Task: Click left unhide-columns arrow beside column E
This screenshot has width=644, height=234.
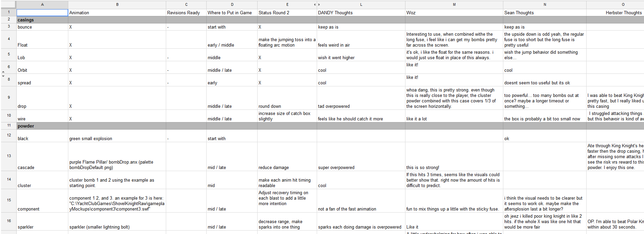Action: 314,5
